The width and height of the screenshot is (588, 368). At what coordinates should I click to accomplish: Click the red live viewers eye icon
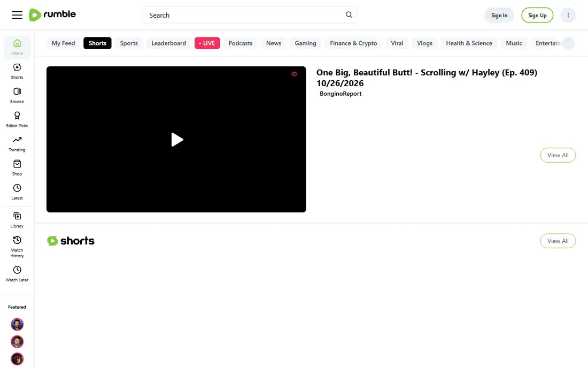coord(294,74)
